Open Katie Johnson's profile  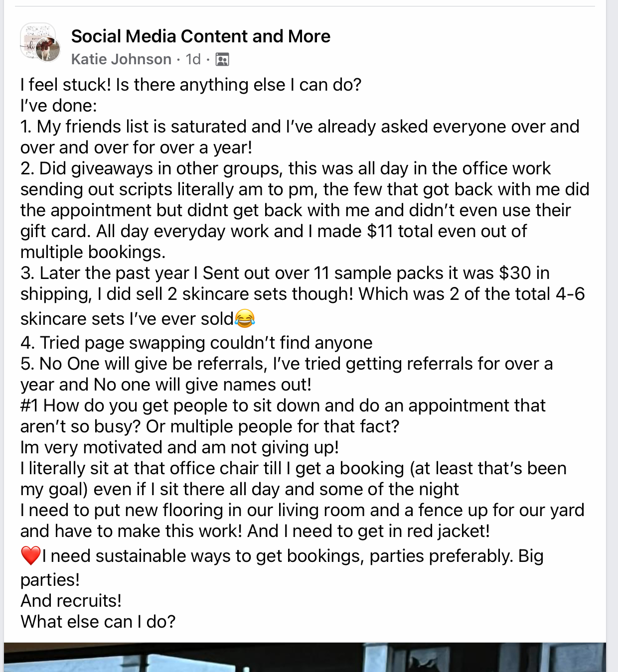pos(121,59)
